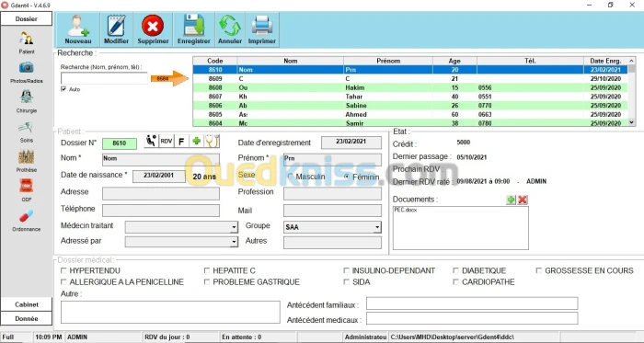
Task: Check the HEPATITE C checkbox
Action: (207, 270)
